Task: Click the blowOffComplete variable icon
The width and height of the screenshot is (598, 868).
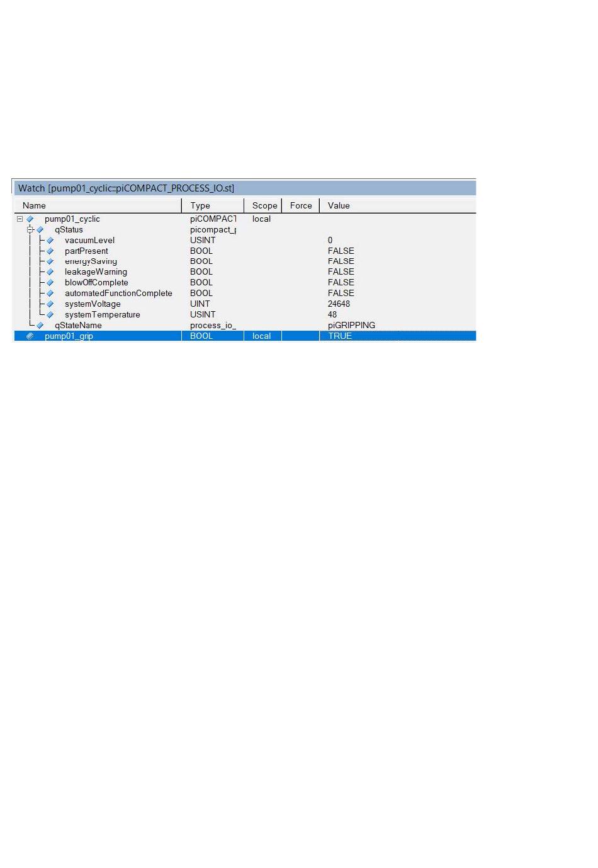Action: (50, 283)
